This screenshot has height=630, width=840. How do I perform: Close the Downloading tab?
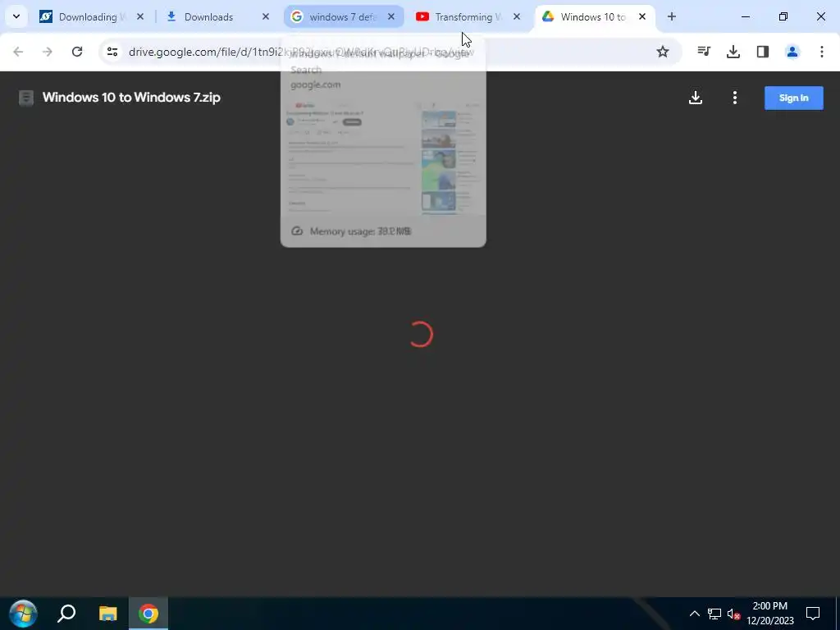coord(139,16)
